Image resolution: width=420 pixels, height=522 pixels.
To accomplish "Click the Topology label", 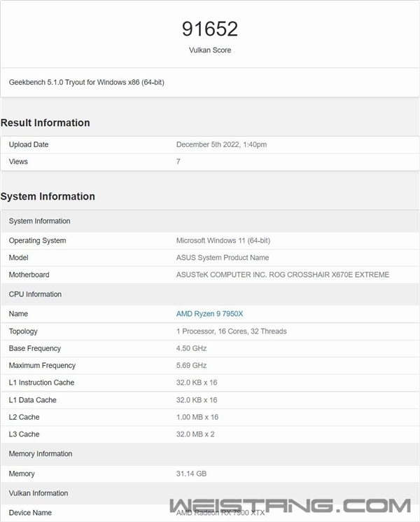I will pos(23,331).
